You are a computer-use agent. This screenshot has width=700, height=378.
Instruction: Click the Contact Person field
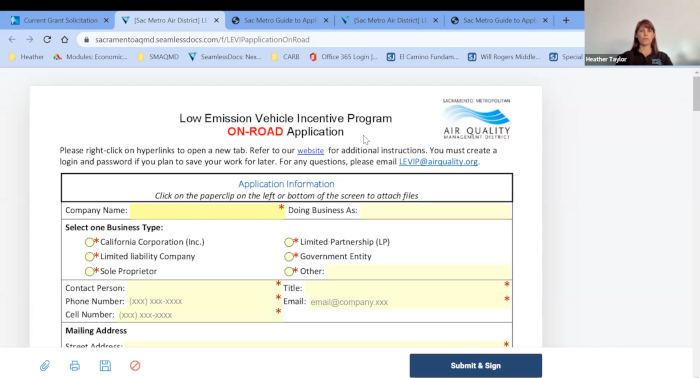[x=204, y=288]
